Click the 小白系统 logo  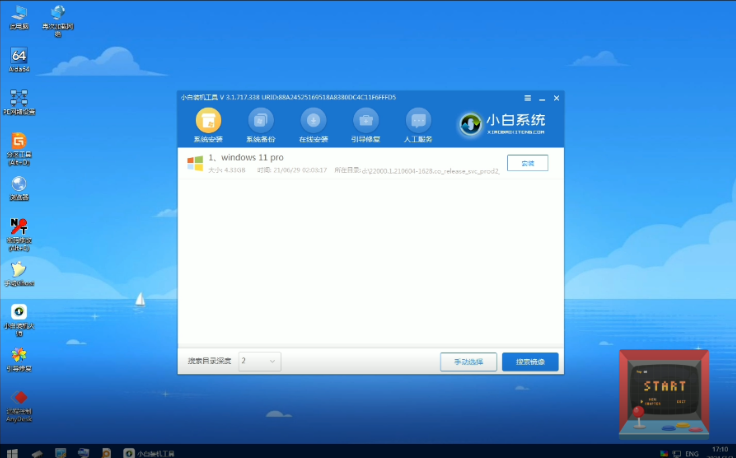click(x=504, y=122)
